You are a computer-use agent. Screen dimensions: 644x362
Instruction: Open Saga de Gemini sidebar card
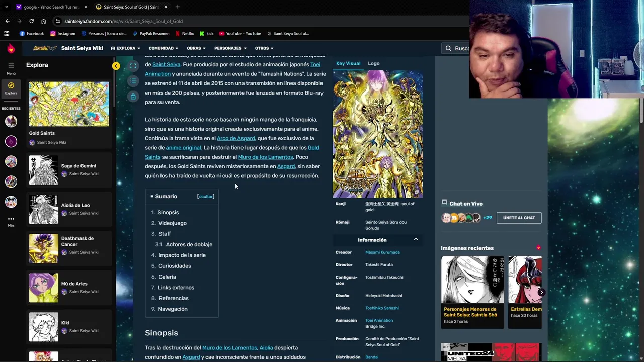click(x=69, y=170)
